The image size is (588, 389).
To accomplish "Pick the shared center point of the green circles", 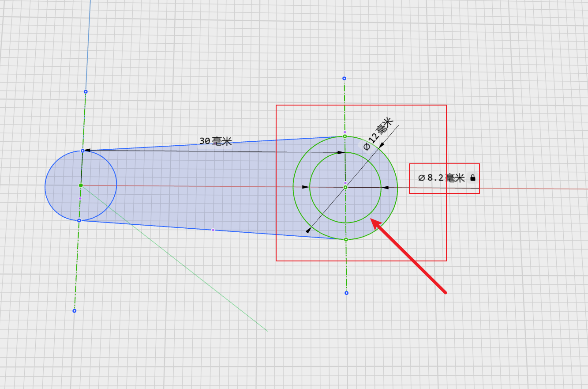I will (x=345, y=187).
